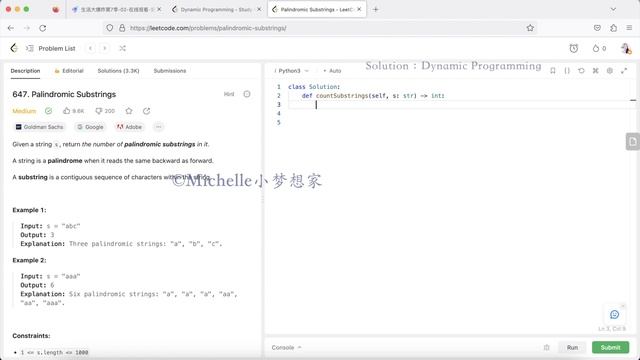Reload the browser page

point(42,28)
